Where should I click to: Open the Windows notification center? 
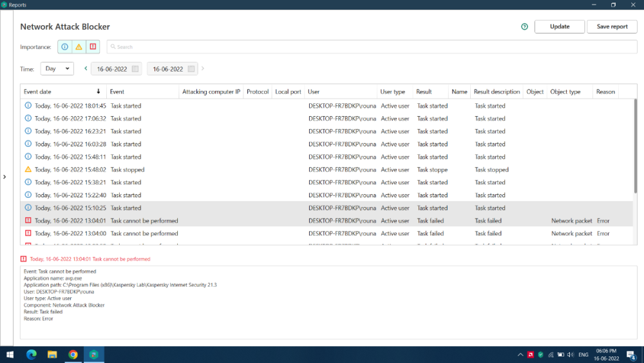coord(631,355)
